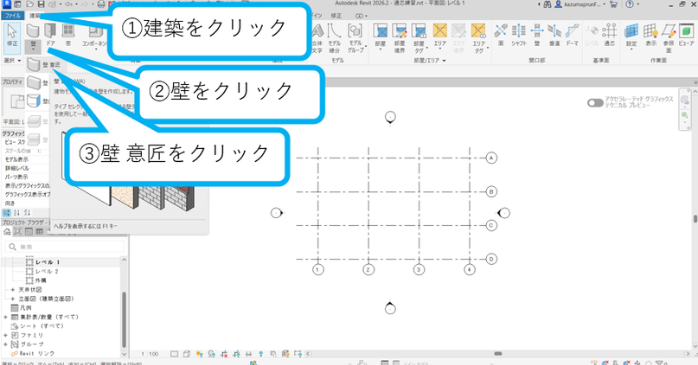Select the モデル 線分 model line tool
Viewport: 698px width, 365px height.
pos(334,37)
